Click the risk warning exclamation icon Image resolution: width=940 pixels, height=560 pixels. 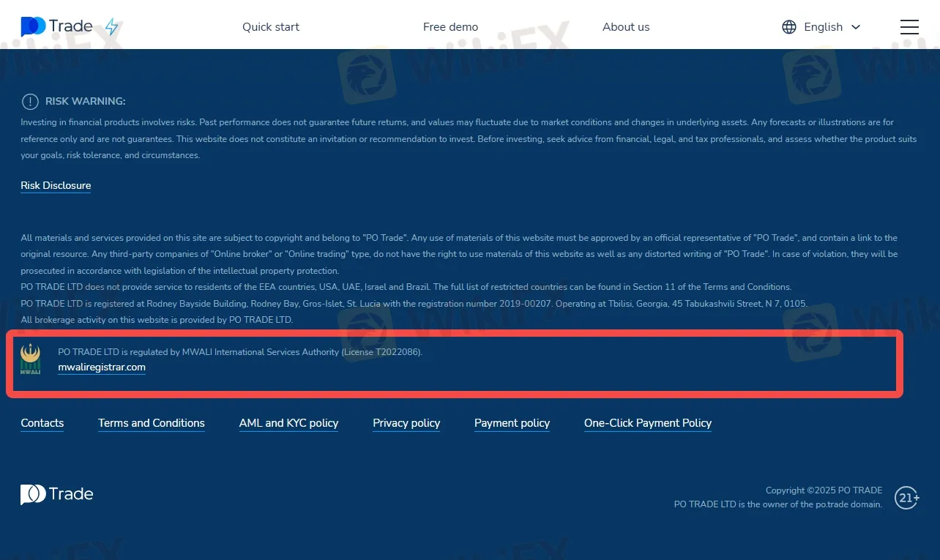pos(30,102)
